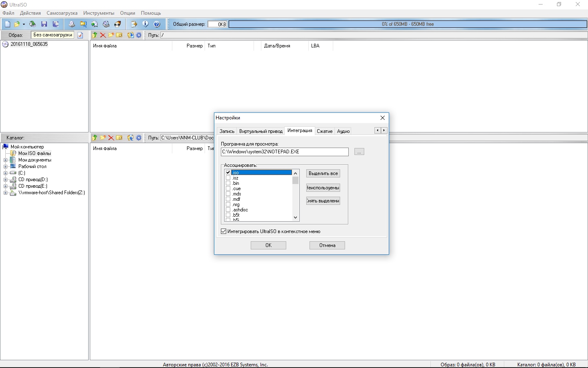Open the Действия menu
The height and width of the screenshot is (368, 588).
click(x=30, y=13)
